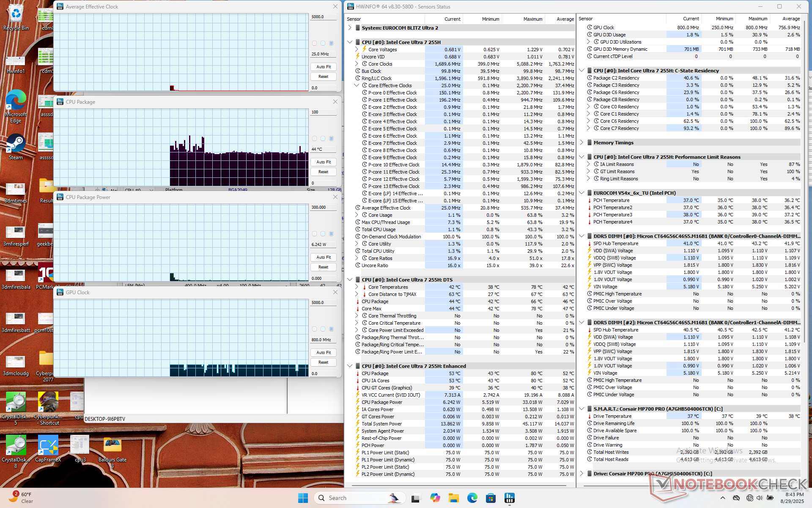Pick red color swatch in Average Effective Clock graph

(x=314, y=43)
